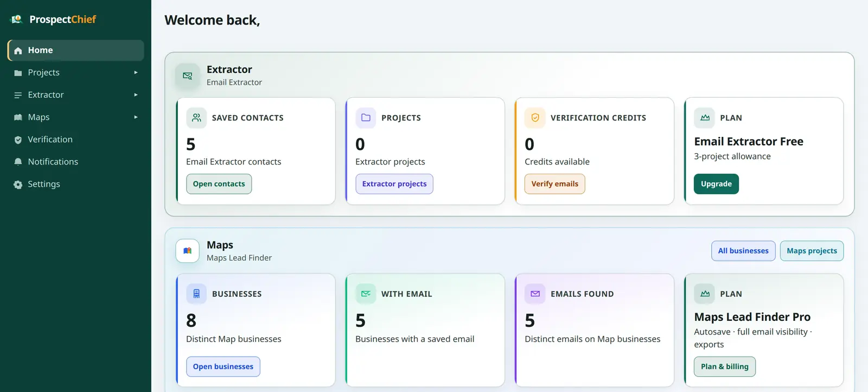Click the Notifications bell icon
The width and height of the screenshot is (868, 392).
pyautogui.click(x=18, y=162)
